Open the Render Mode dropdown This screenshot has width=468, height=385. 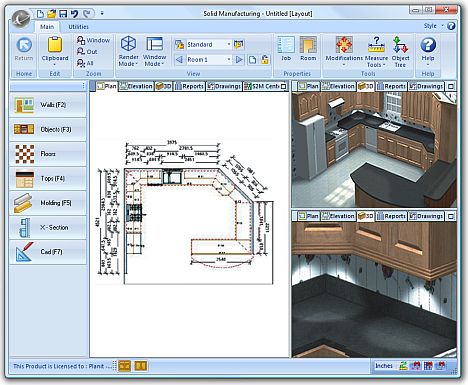click(x=128, y=51)
